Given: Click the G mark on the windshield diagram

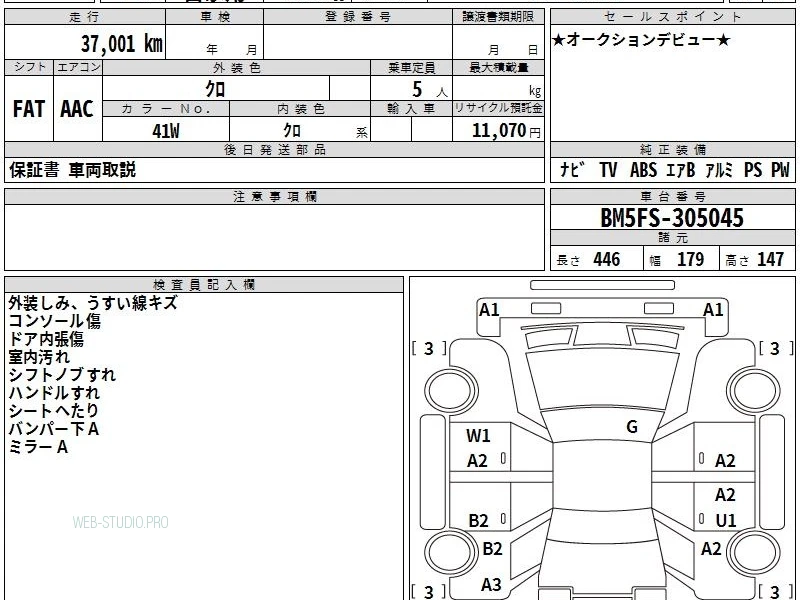Looking at the screenshot, I should pos(632,427).
